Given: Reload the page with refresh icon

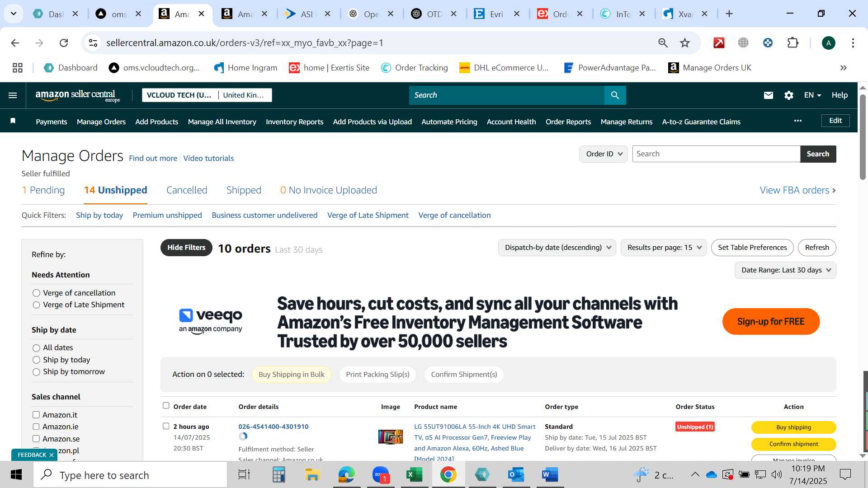Looking at the screenshot, I should click(x=64, y=43).
